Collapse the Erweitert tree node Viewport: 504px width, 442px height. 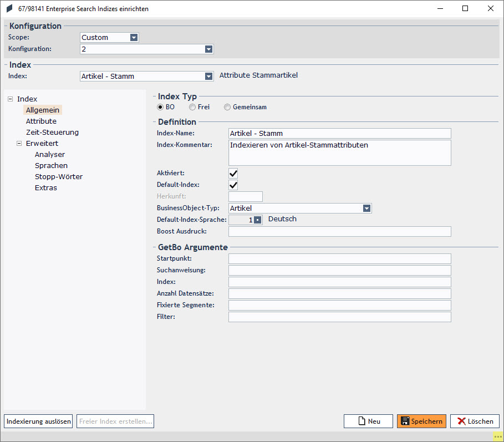tap(19, 144)
